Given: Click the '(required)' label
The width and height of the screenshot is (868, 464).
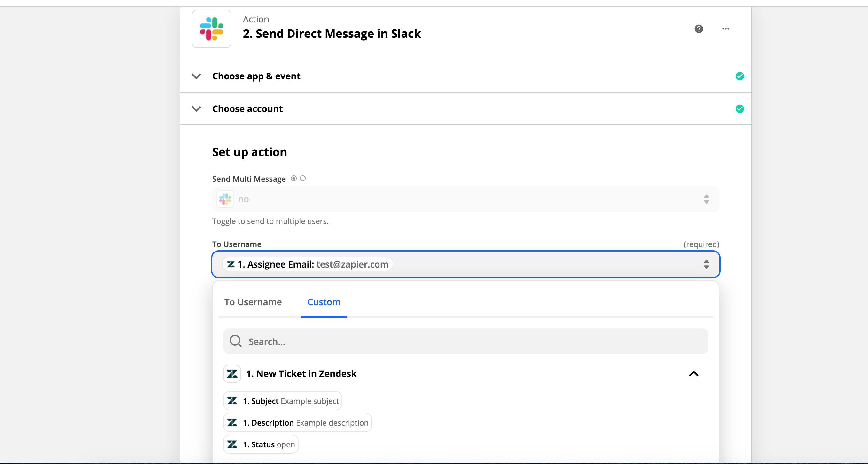Looking at the screenshot, I should click(701, 244).
